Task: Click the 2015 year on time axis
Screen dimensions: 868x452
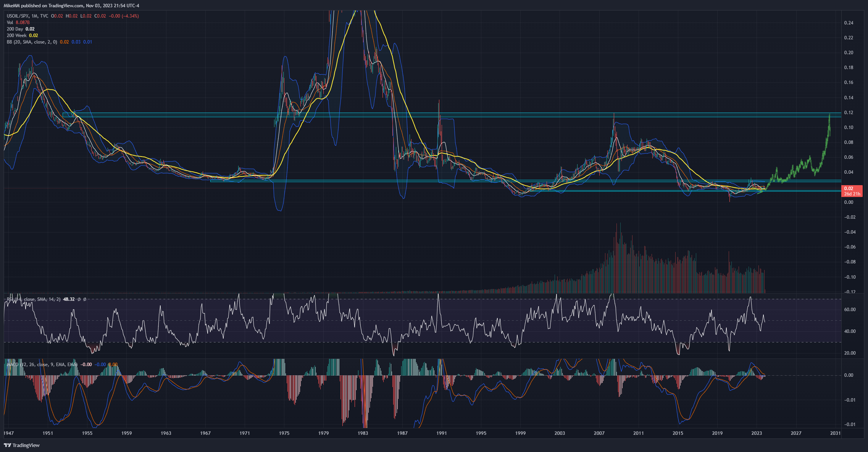Action: (678, 433)
